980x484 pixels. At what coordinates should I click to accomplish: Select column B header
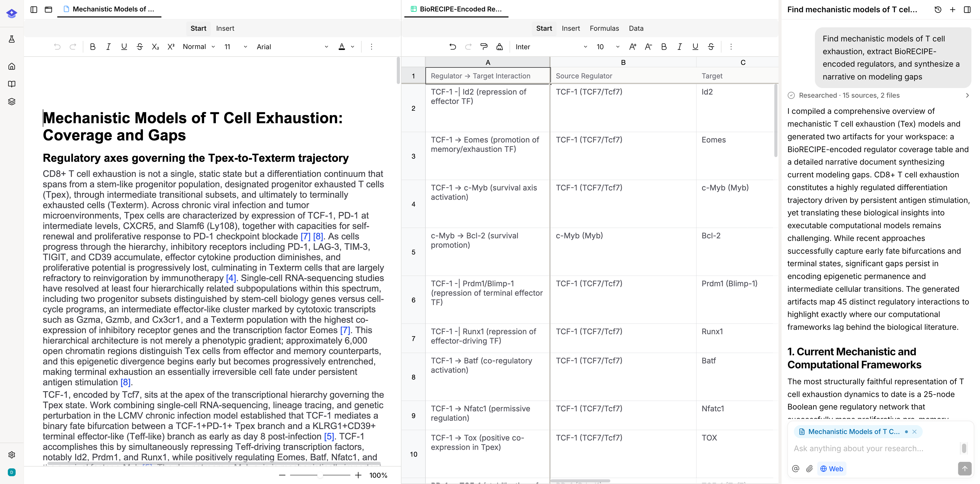point(623,63)
